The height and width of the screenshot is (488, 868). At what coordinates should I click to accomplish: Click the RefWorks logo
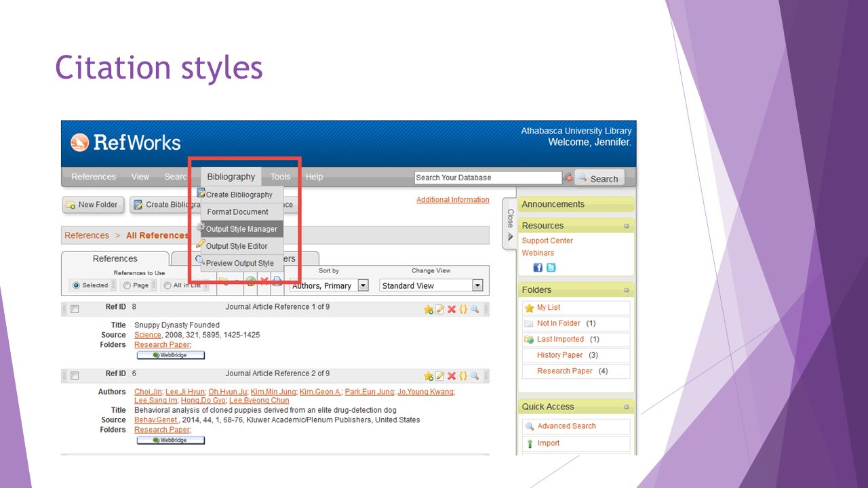pyautogui.click(x=125, y=142)
